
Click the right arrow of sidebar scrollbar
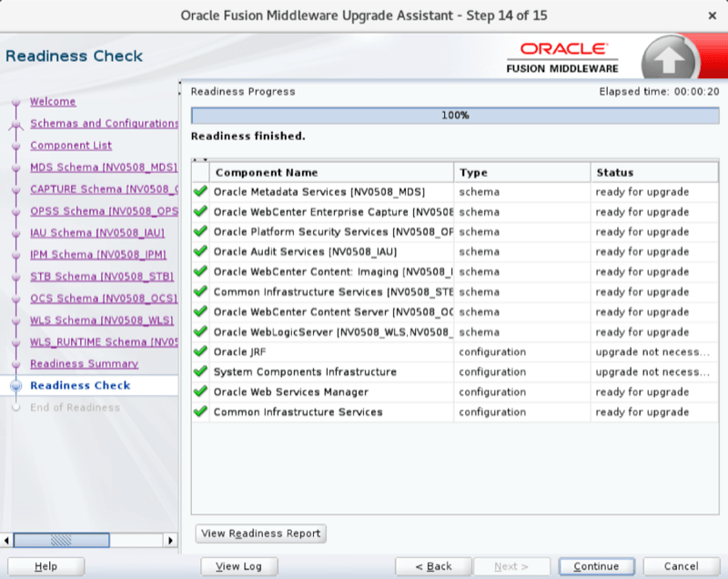170,541
